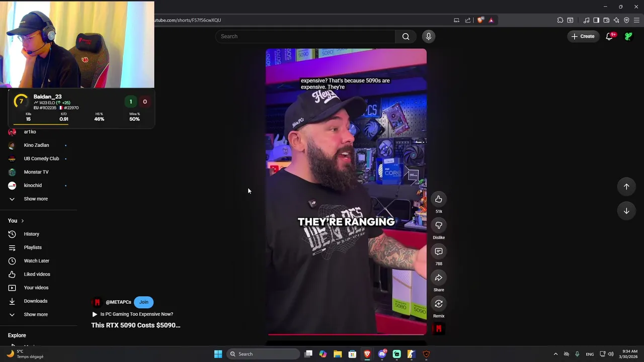Click the ENG language indicator
The height and width of the screenshot is (362, 644).
point(590,354)
